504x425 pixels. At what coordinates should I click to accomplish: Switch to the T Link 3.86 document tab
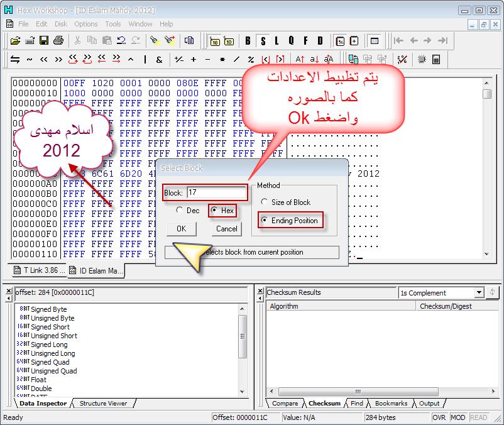[39, 270]
